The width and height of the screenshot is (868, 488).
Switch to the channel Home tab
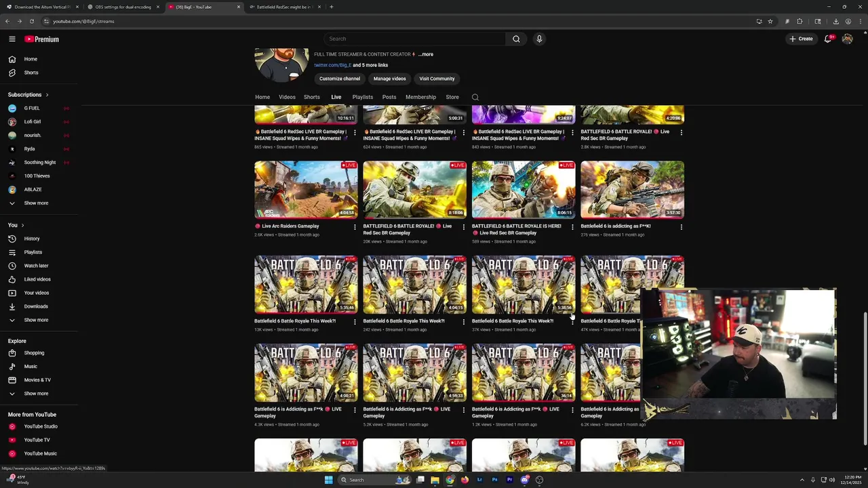(x=262, y=97)
